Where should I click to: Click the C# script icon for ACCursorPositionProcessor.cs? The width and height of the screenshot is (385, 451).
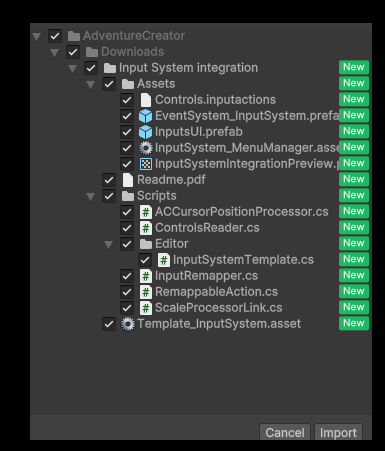pos(146,212)
